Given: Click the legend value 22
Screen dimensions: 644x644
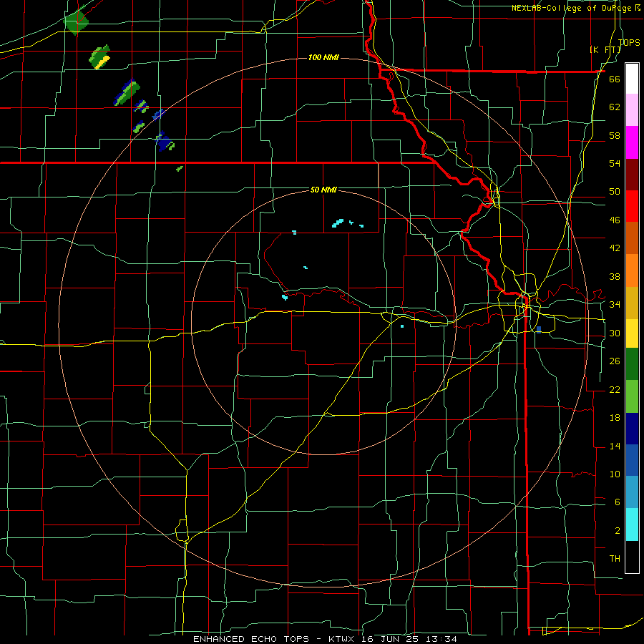Looking at the screenshot, I should tap(615, 390).
